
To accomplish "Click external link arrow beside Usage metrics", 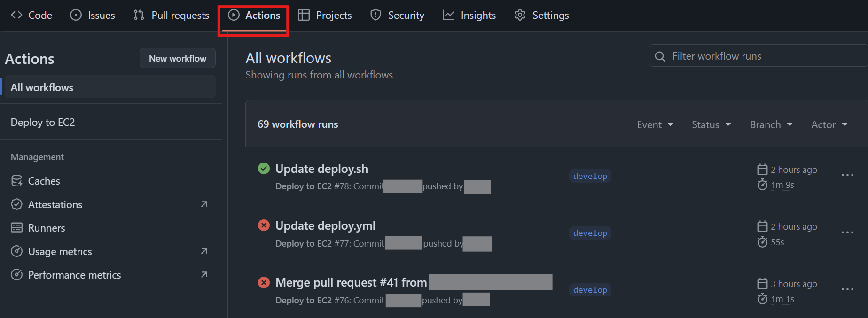I will [x=204, y=251].
